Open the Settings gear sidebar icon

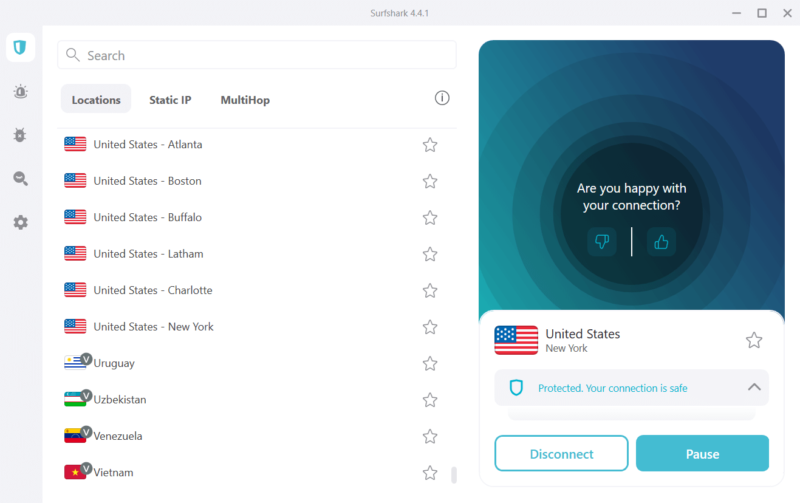tap(20, 222)
